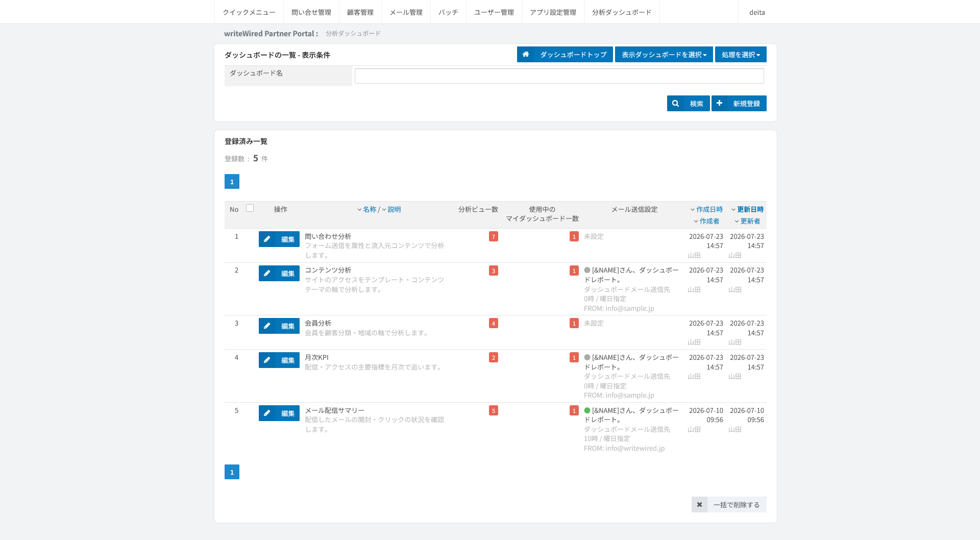Click the plus icon on 新規登録 button
980x540 pixels.
[719, 103]
